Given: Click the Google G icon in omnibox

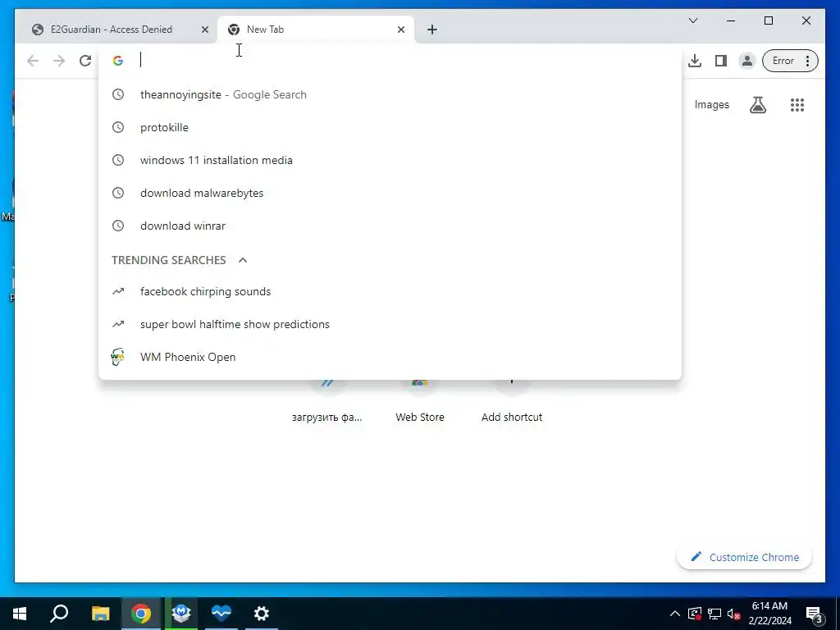Looking at the screenshot, I should (x=118, y=61).
